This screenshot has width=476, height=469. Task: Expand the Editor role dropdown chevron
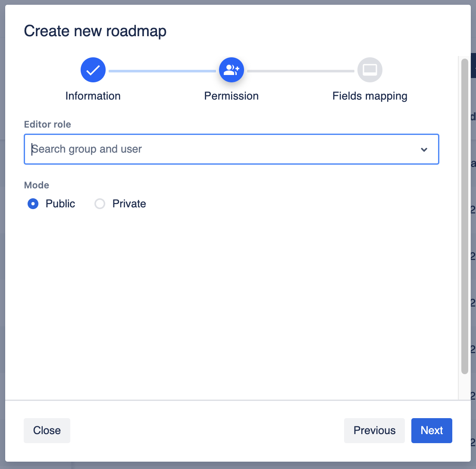[424, 150]
